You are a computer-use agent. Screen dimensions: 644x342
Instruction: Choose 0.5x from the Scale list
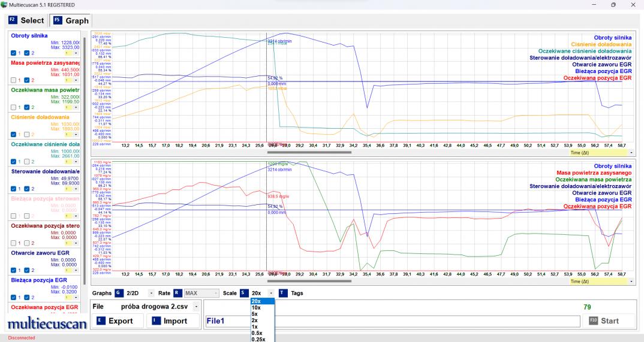pyautogui.click(x=256, y=333)
